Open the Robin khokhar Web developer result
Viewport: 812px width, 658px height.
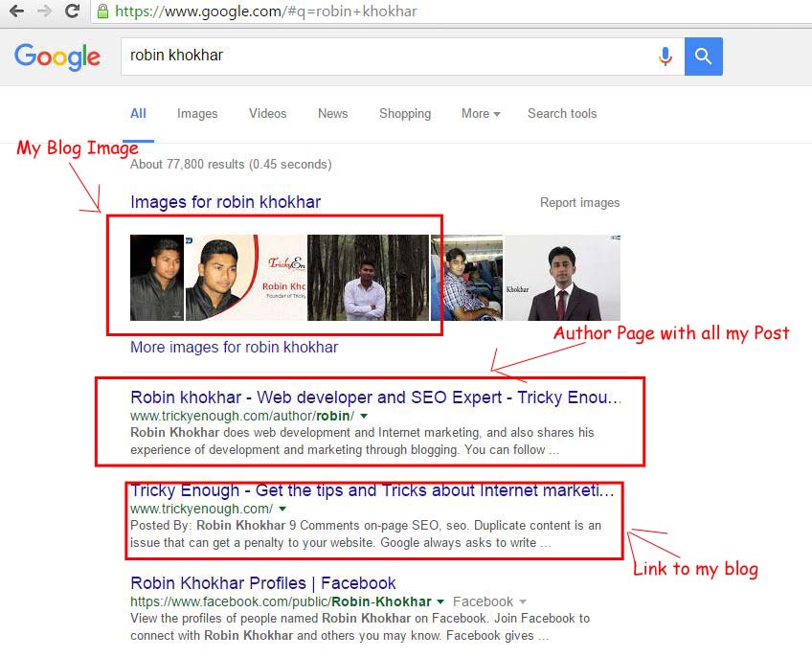(375, 397)
